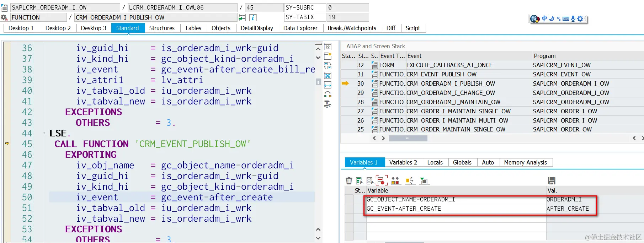This screenshot has width=644, height=243.
Task: Click the Event column header in stack
Action: tap(469, 56)
